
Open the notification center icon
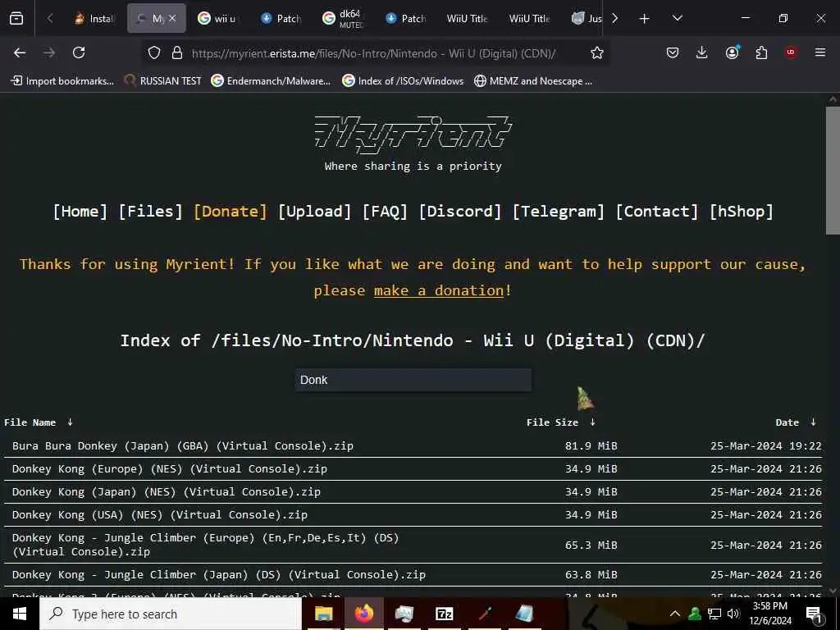tap(815, 614)
